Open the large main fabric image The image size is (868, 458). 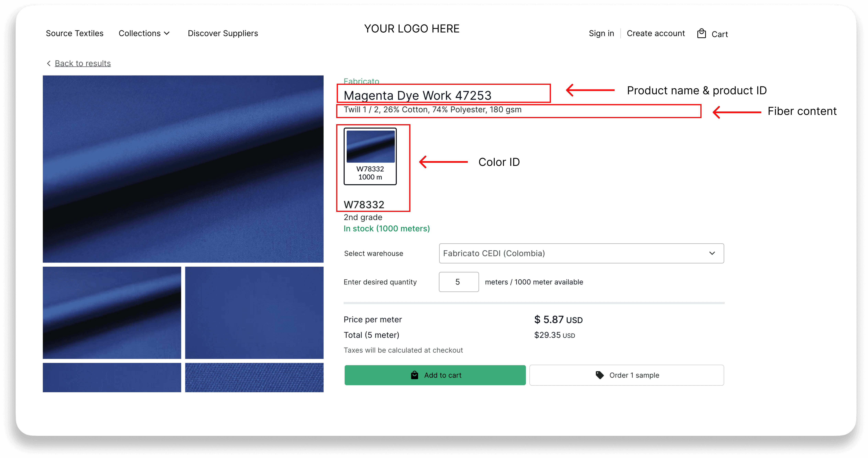coord(183,169)
